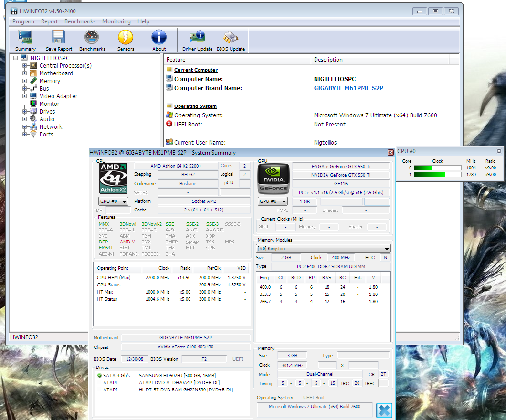Screen dimensions: 506x420
Task: Click the Description column header
Action: tap(380, 60)
